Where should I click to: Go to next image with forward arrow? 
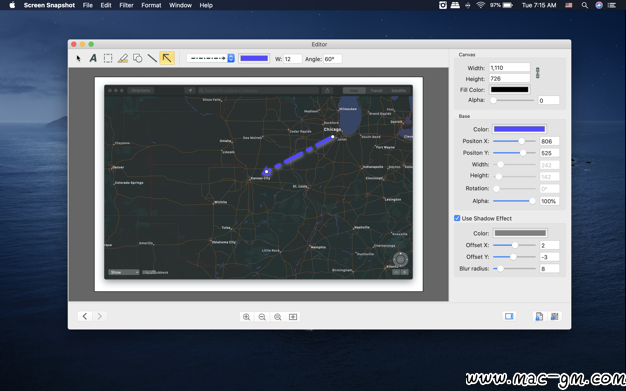click(x=100, y=316)
